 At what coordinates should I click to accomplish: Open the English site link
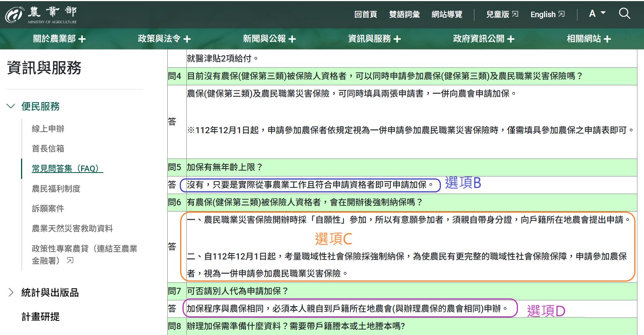coord(547,14)
